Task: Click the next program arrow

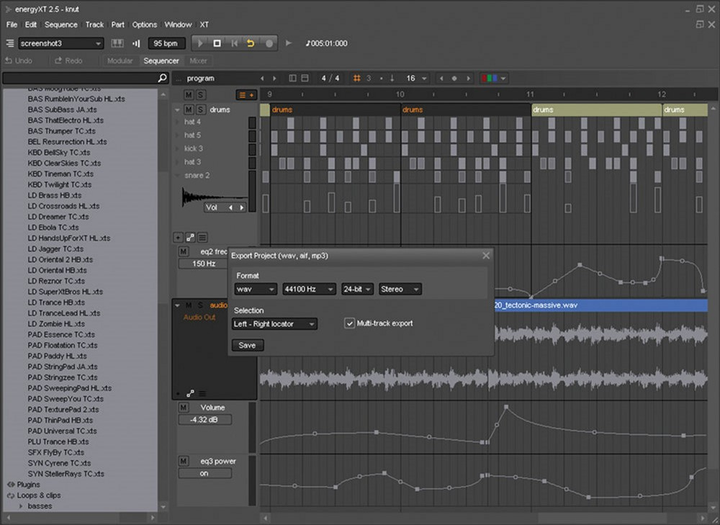Action: [x=275, y=79]
